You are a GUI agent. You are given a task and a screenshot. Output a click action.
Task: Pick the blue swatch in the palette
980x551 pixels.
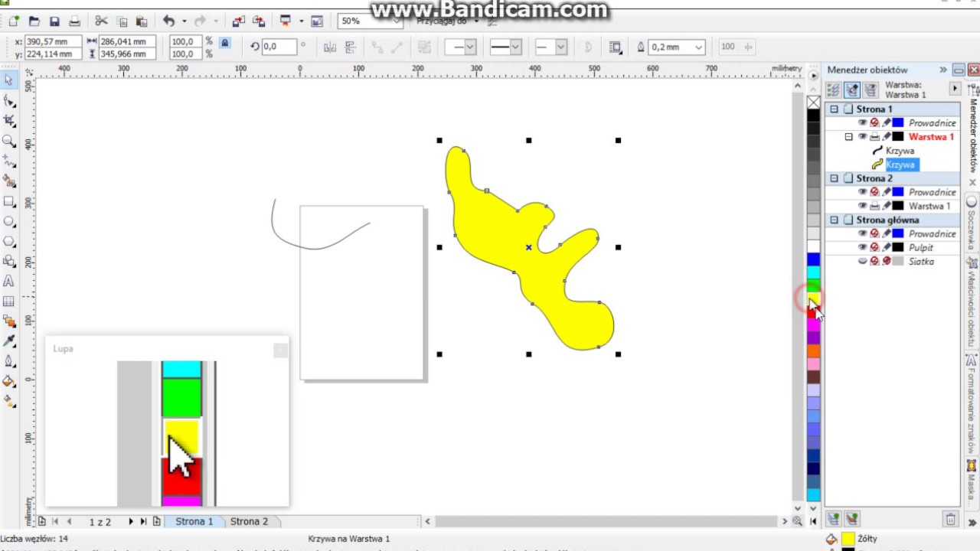coord(813,259)
